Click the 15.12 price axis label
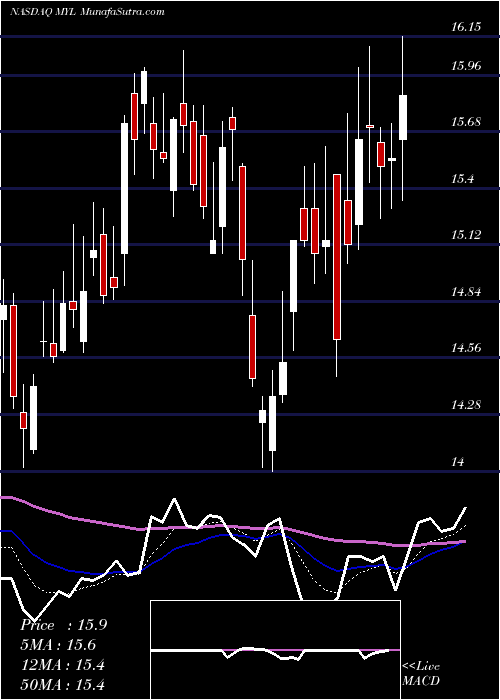The width and height of the screenshot is (500, 700). point(466,235)
